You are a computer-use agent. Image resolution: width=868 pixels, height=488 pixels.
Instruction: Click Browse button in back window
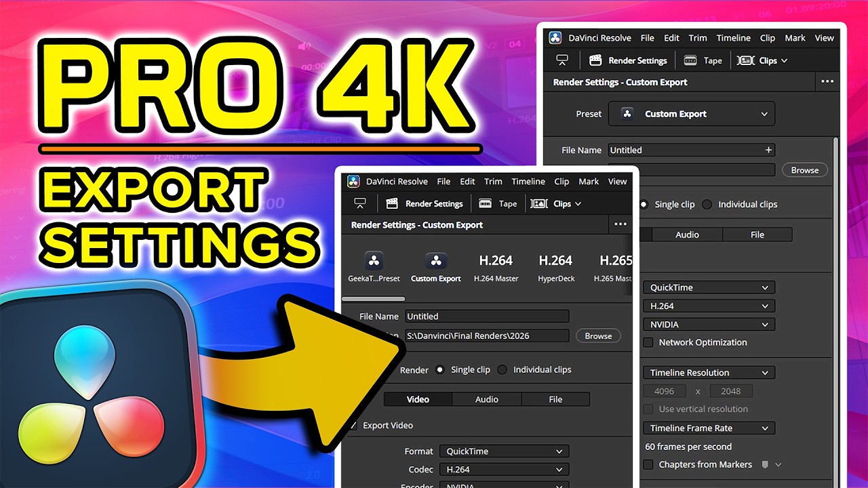tap(805, 170)
